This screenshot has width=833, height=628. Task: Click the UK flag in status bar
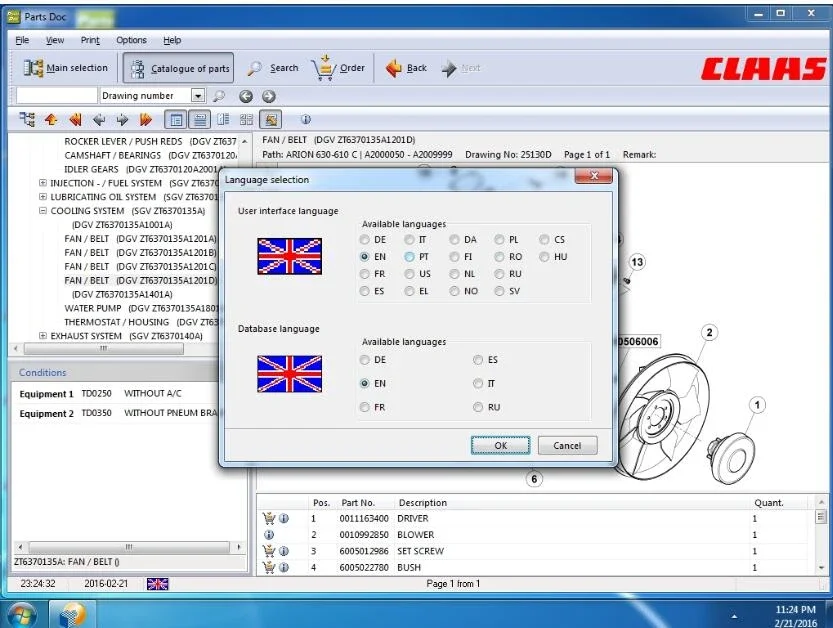tap(157, 584)
